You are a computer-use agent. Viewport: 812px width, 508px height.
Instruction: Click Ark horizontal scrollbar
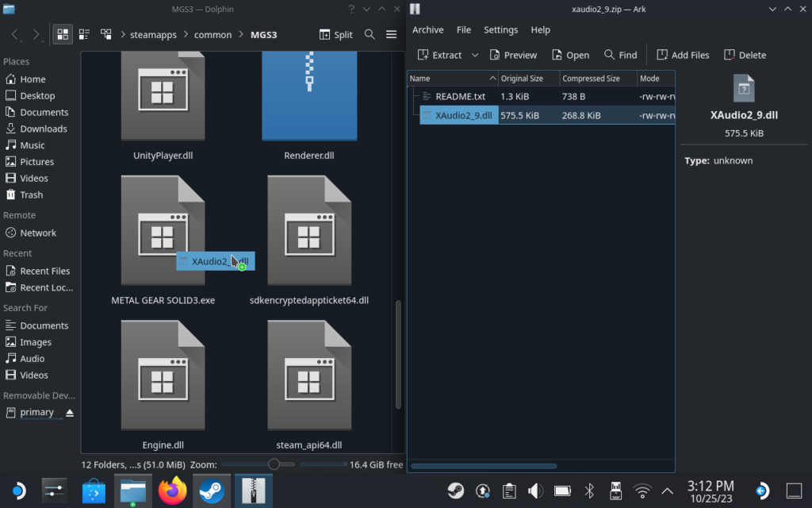click(484, 466)
